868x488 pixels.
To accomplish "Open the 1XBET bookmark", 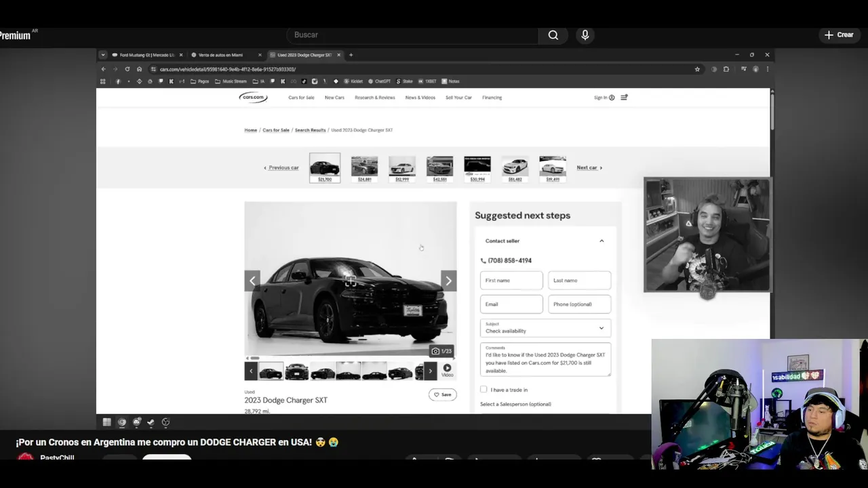I will tap(428, 81).
